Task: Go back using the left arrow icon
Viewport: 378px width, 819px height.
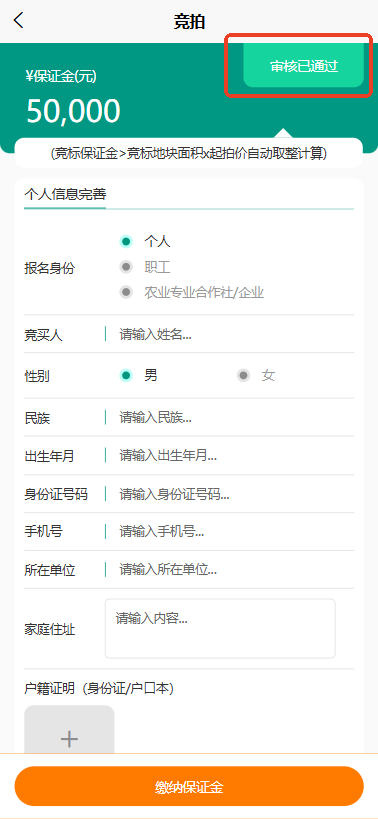Action: pyautogui.click(x=18, y=20)
